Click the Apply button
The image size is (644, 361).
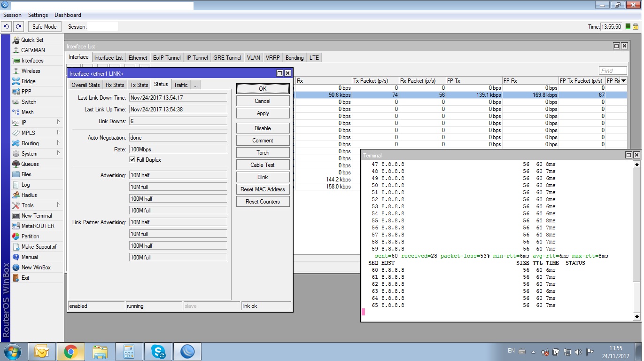pos(263,113)
